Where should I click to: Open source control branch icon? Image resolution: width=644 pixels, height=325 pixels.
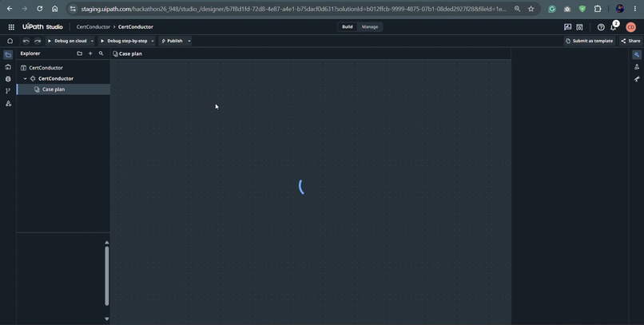pyautogui.click(x=8, y=91)
